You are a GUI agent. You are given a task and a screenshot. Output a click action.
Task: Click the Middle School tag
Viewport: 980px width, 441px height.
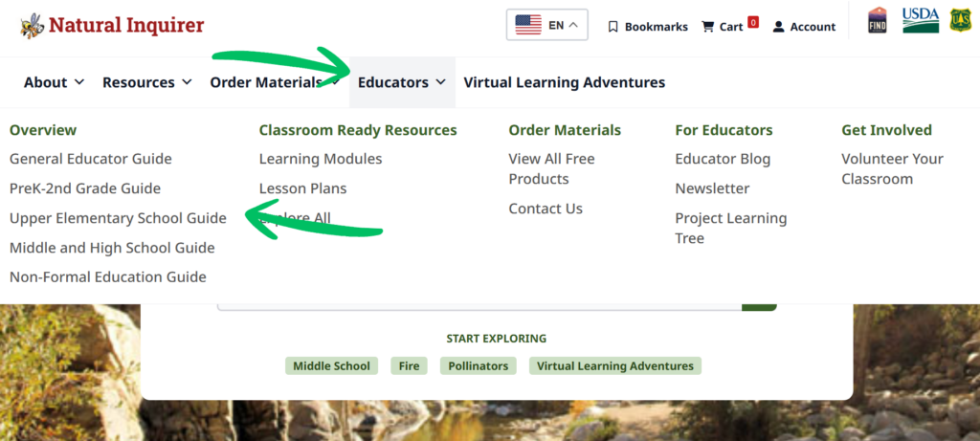(332, 366)
